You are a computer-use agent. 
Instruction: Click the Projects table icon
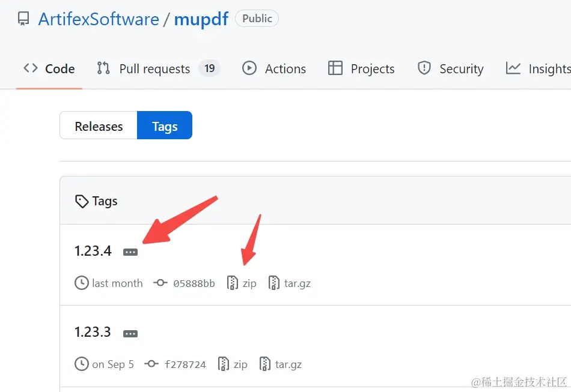click(335, 68)
